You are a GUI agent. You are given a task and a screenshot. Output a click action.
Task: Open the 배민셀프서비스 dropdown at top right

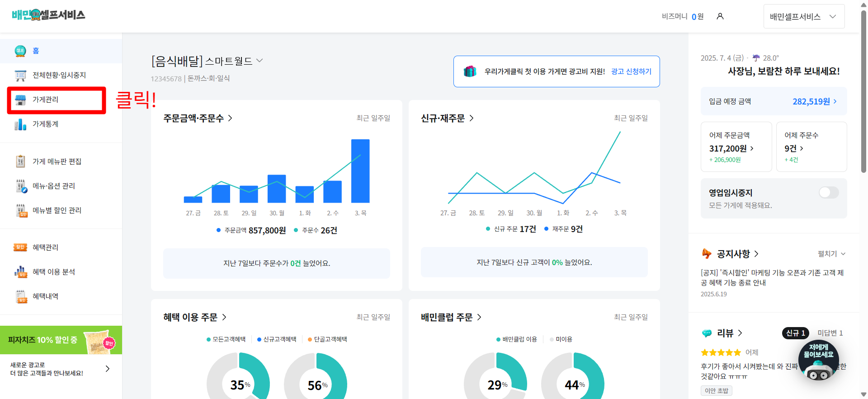click(x=804, y=16)
